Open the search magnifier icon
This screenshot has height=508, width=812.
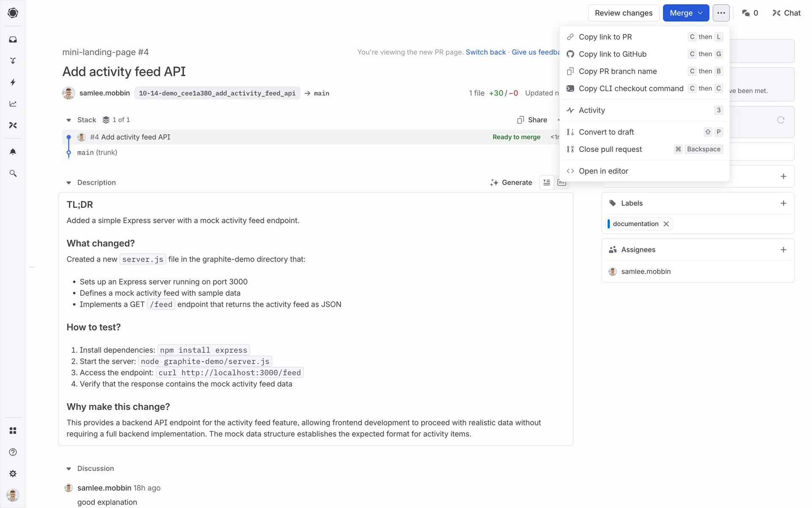(13, 174)
